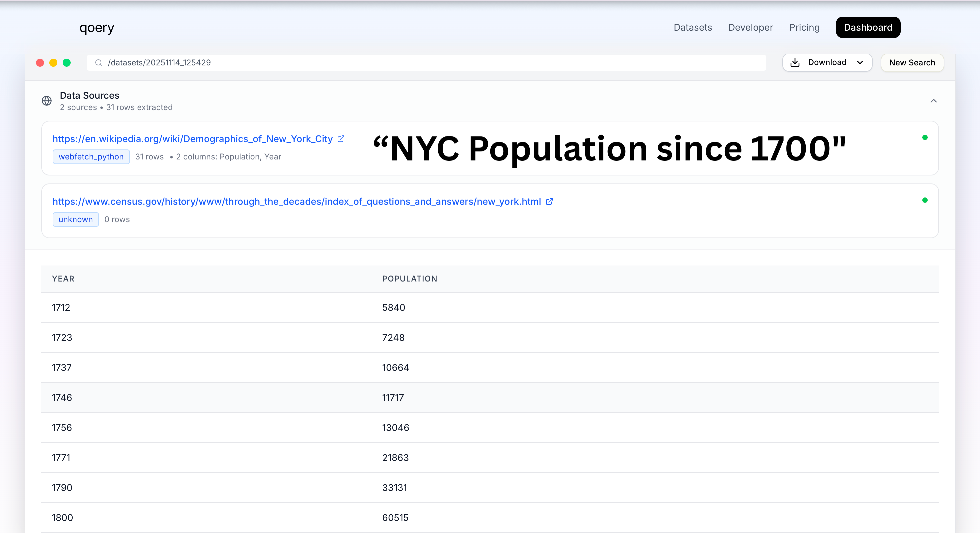Screen dimensions: 980x533
Task: Click the red traffic-light dot
Action: [x=40, y=62]
